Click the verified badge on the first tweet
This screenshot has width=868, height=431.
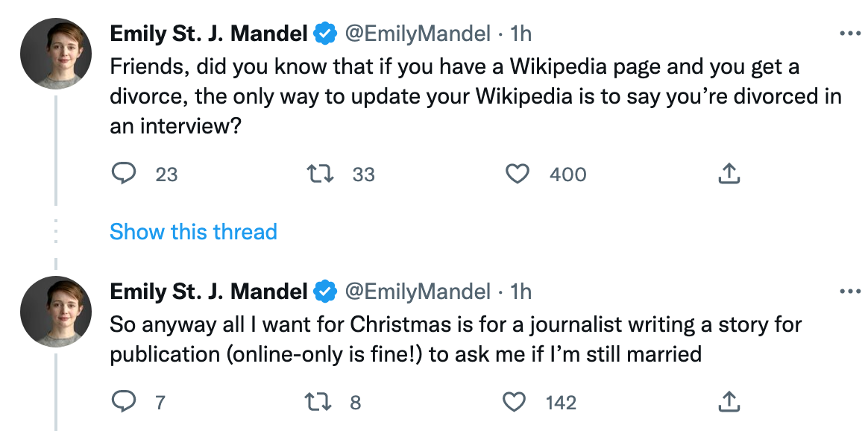pyautogui.click(x=323, y=31)
